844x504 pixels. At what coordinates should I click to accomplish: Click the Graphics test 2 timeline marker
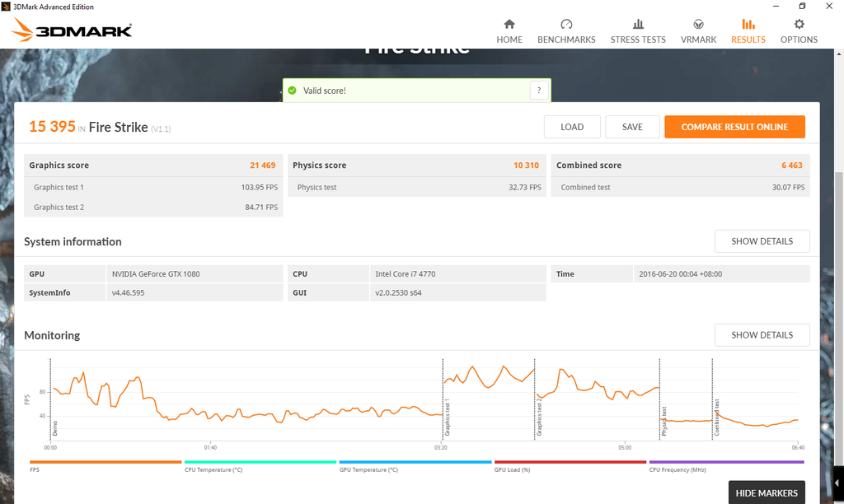(539, 417)
